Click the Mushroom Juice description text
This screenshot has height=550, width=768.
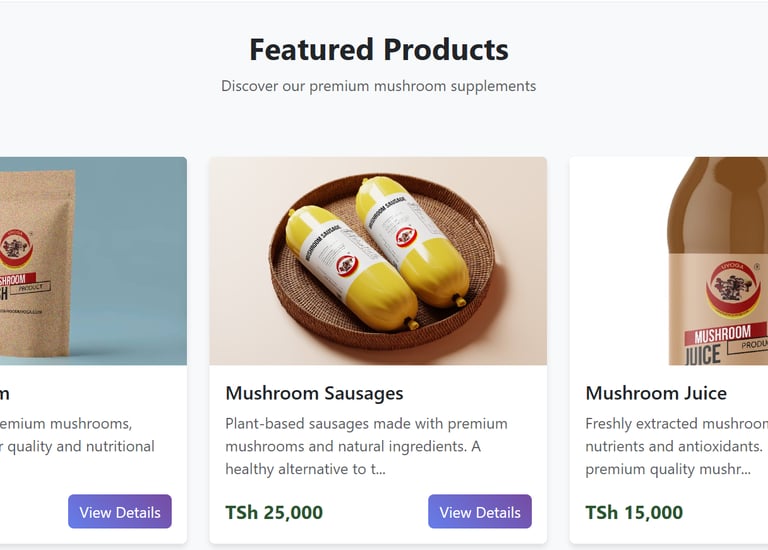(675, 446)
